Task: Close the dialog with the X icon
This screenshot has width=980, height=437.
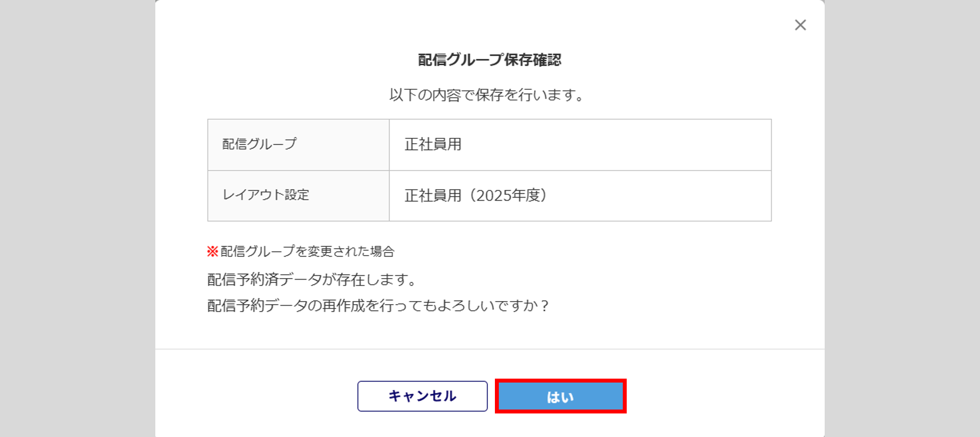Action: tap(800, 25)
